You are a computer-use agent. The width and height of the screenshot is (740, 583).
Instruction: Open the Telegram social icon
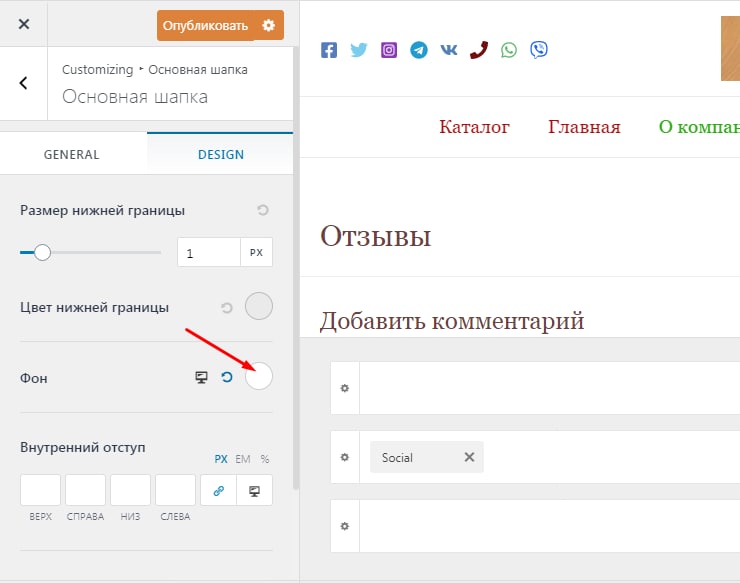tap(419, 50)
